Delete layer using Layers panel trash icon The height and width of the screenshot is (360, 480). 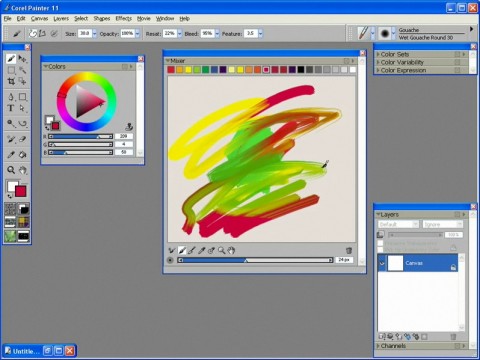(x=453, y=337)
